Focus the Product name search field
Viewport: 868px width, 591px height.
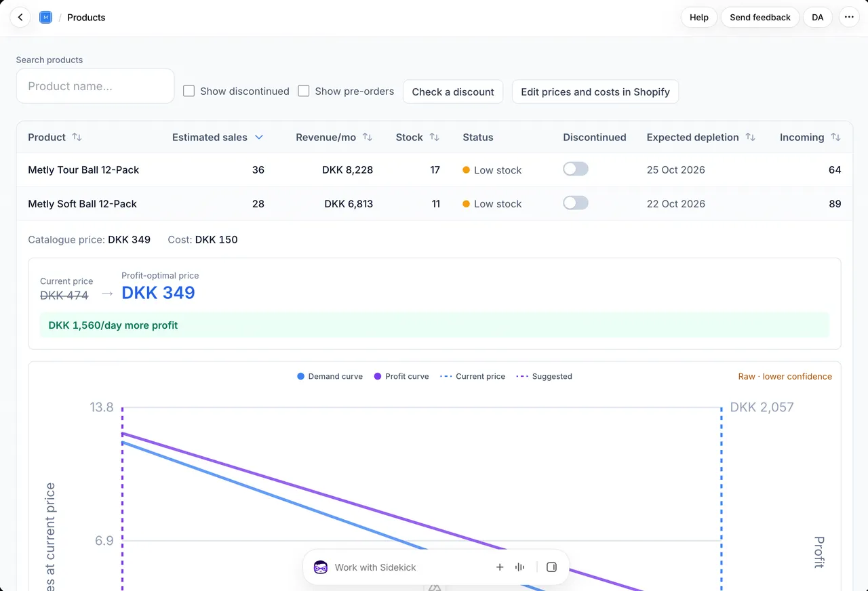click(x=95, y=86)
